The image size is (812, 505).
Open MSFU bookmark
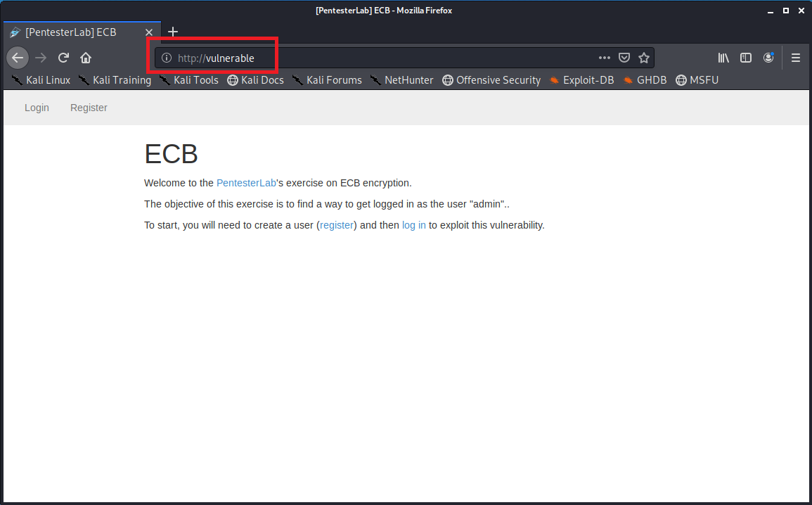pos(697,80)
